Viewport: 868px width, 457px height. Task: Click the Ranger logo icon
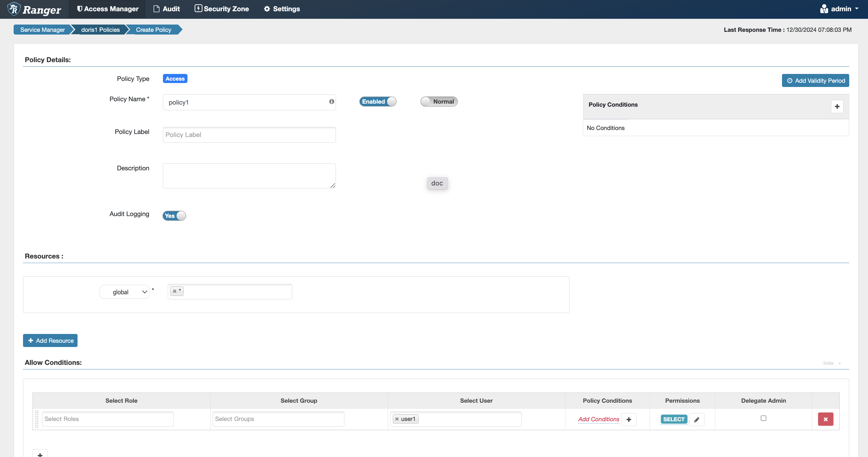tap(14, 9)
